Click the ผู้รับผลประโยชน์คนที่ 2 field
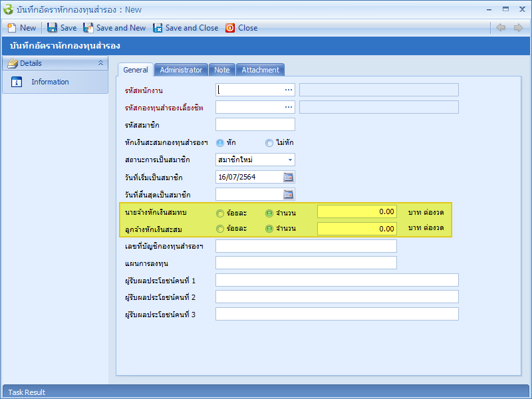532x399 pixels. point(337,297)
